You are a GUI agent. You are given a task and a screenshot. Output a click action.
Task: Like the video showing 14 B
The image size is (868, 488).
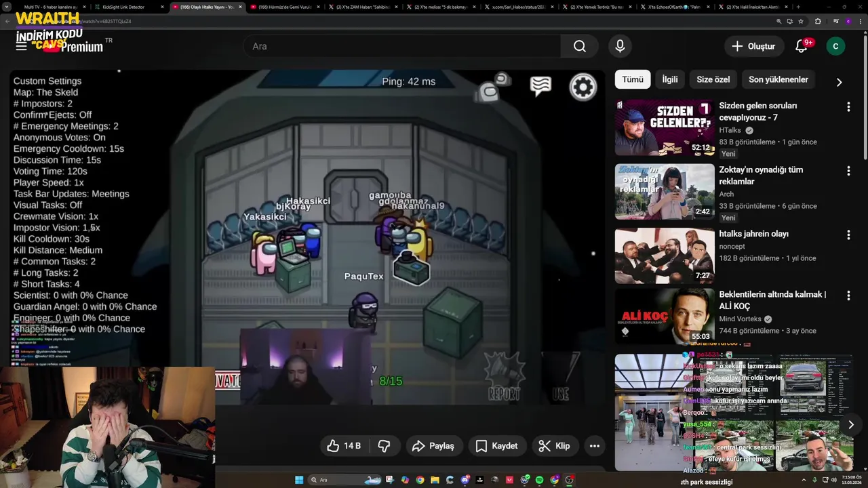click(344, 445)
